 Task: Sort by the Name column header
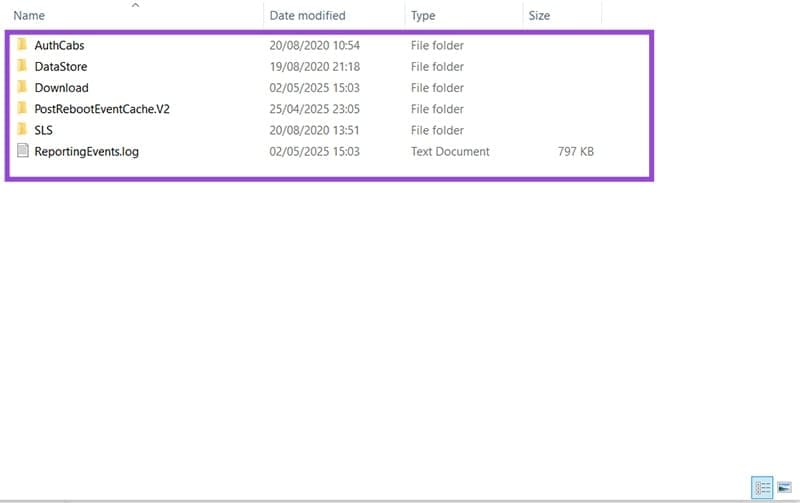(x=30, y=16)
